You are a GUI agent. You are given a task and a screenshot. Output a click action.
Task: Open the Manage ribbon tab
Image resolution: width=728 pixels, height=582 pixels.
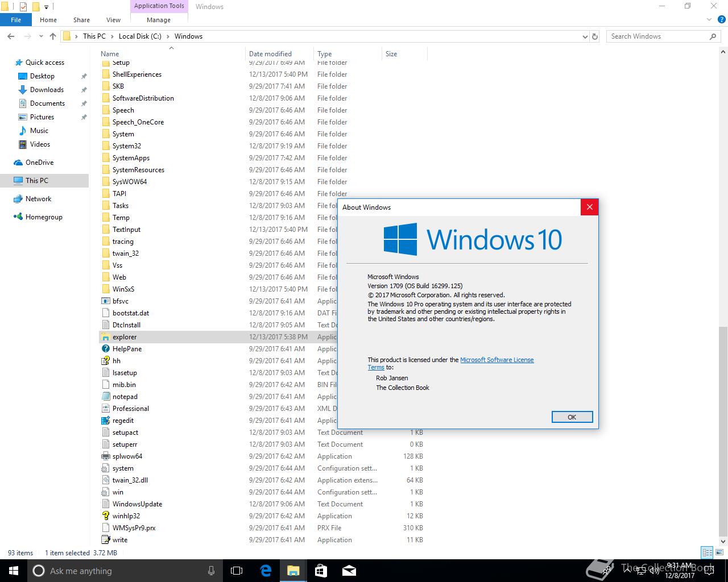click(x=159, y=20)
